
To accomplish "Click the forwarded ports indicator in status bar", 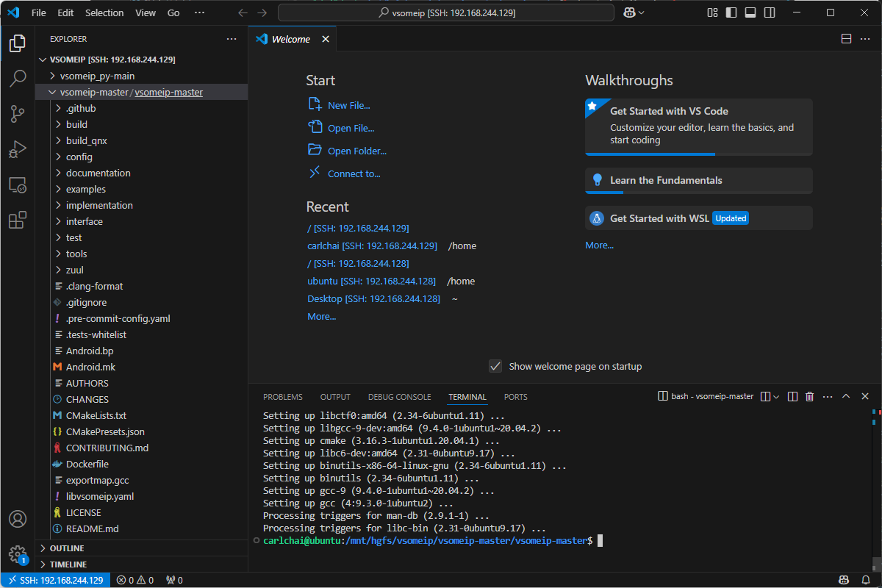I will 174,580.
